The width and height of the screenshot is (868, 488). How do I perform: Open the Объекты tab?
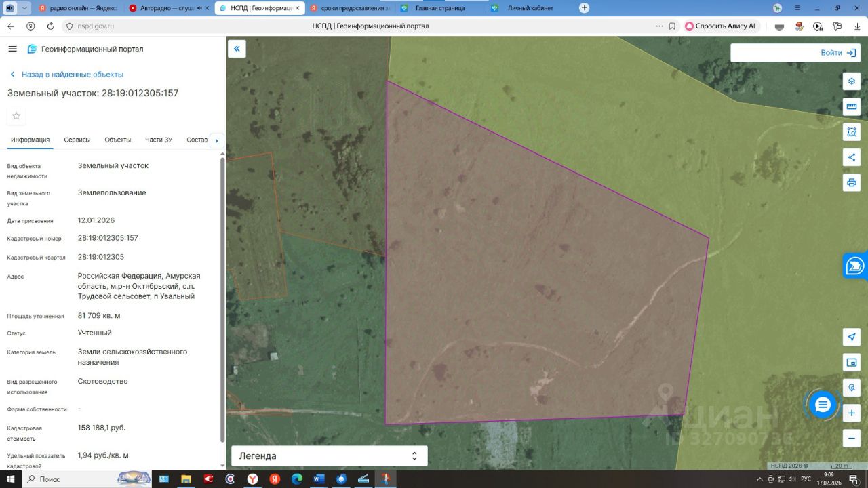pyautogui.click(x=118, y=140)
